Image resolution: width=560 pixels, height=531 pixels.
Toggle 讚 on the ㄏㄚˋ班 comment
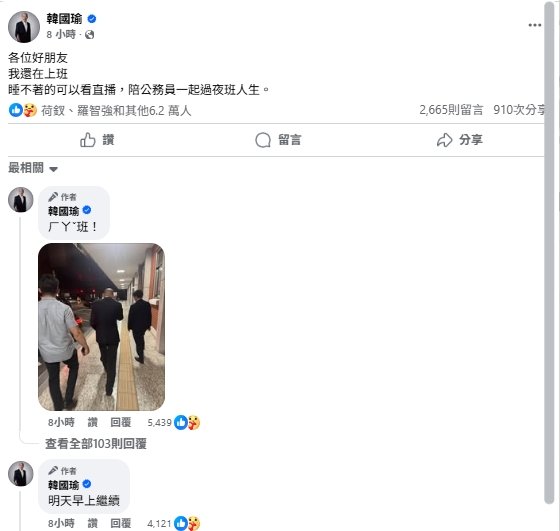(92, 422)
